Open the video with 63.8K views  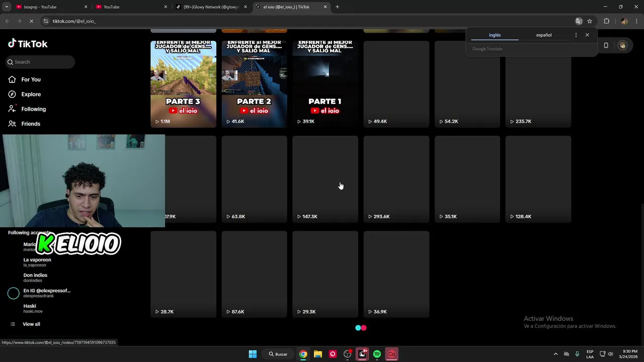pyautogui.click(x=254, y=179)
